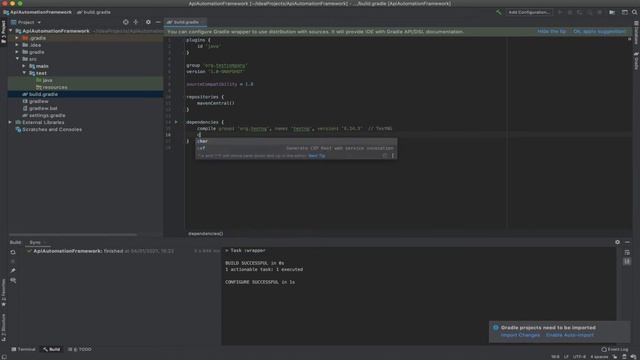Click the layout window icon beside search

(x=624, y=12)
